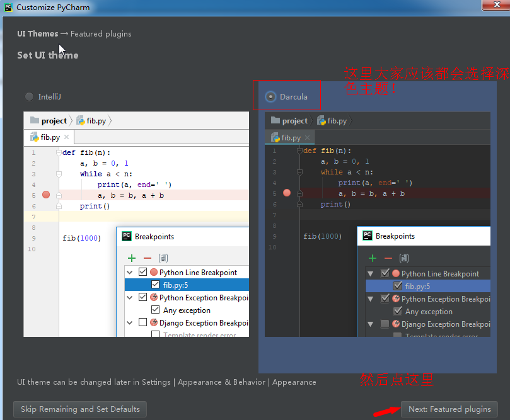Click the Python Line Breakpoint red icon, IntelliJ preview
This screenshot has width=510, height=420.
point(154,272)
